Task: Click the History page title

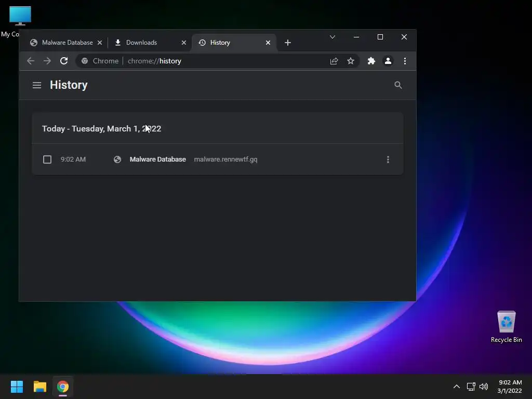Action: [69, 85]
